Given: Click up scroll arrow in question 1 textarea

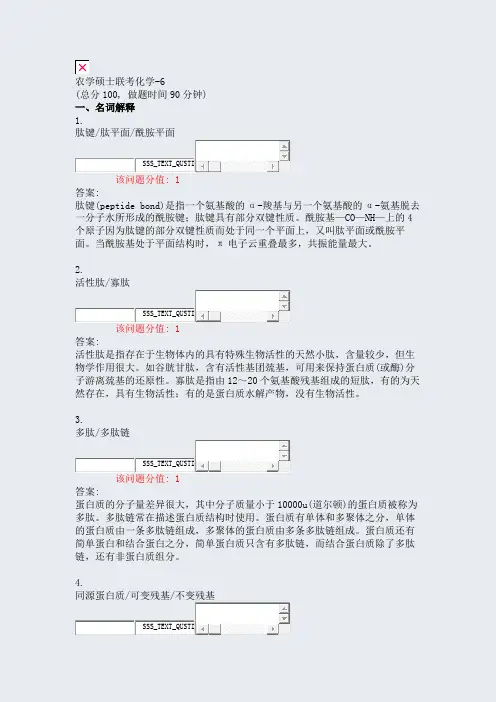Looking at the screenshot, I should tap(284, 146).
